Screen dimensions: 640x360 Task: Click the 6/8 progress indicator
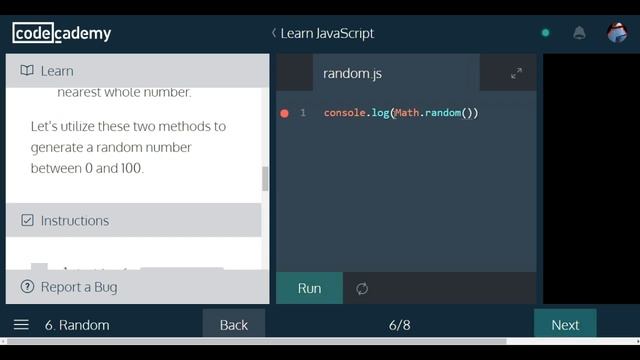pyautogui.click(x=400, y=325)
